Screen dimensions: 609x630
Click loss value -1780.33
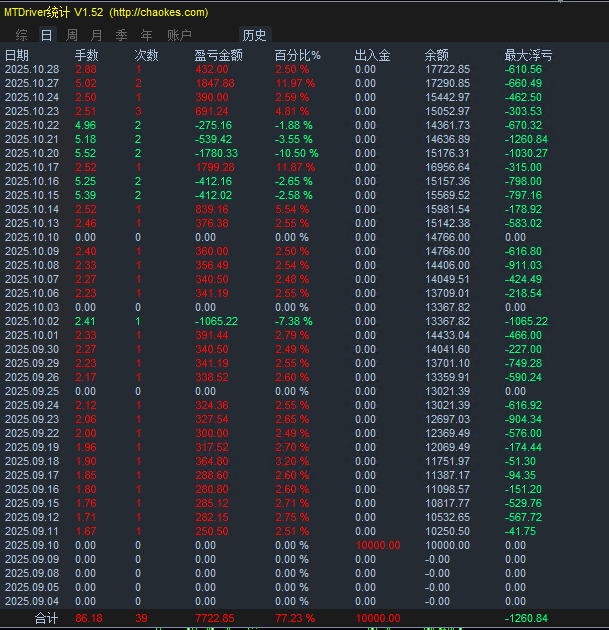216,153
